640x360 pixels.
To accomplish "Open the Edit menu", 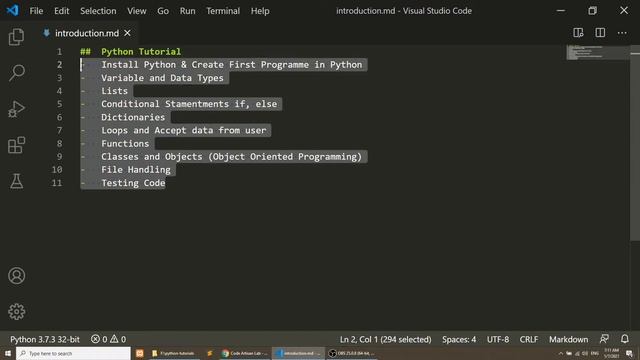I will click(62, 11).
